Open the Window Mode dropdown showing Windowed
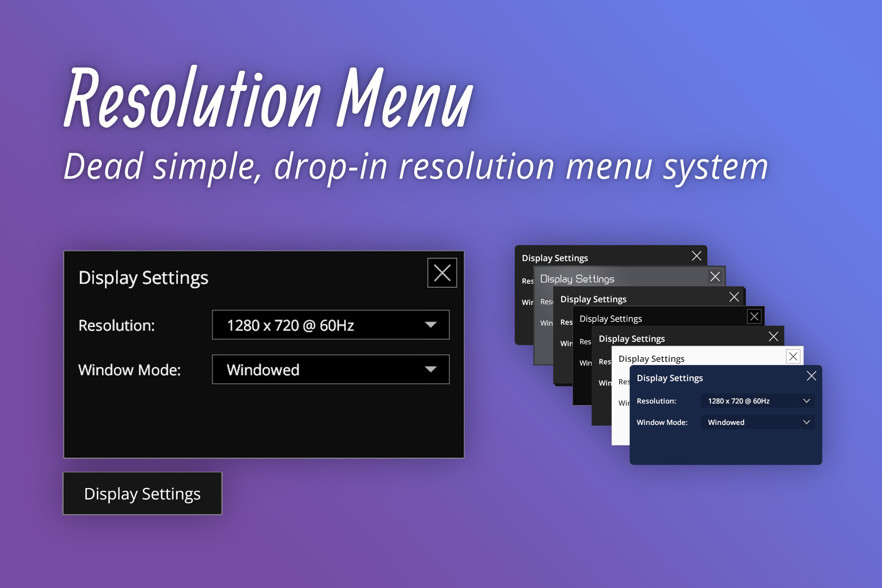Viewport: 882px width, 588px height. click(x=330, y=370)
